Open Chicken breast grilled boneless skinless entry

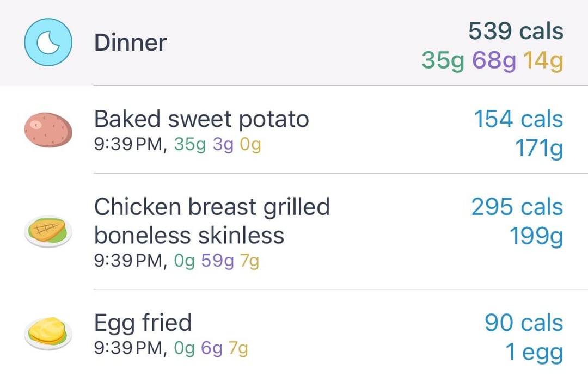pos(294,231)
